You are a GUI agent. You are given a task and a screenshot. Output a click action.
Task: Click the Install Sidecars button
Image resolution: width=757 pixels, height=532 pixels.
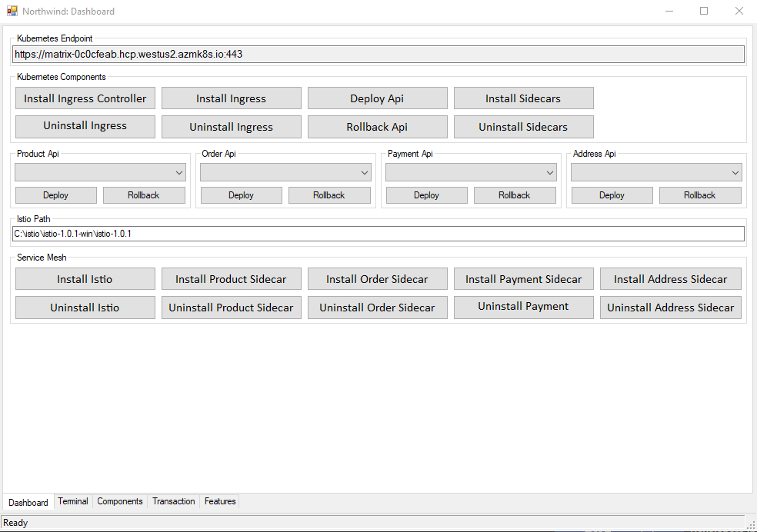524,98
